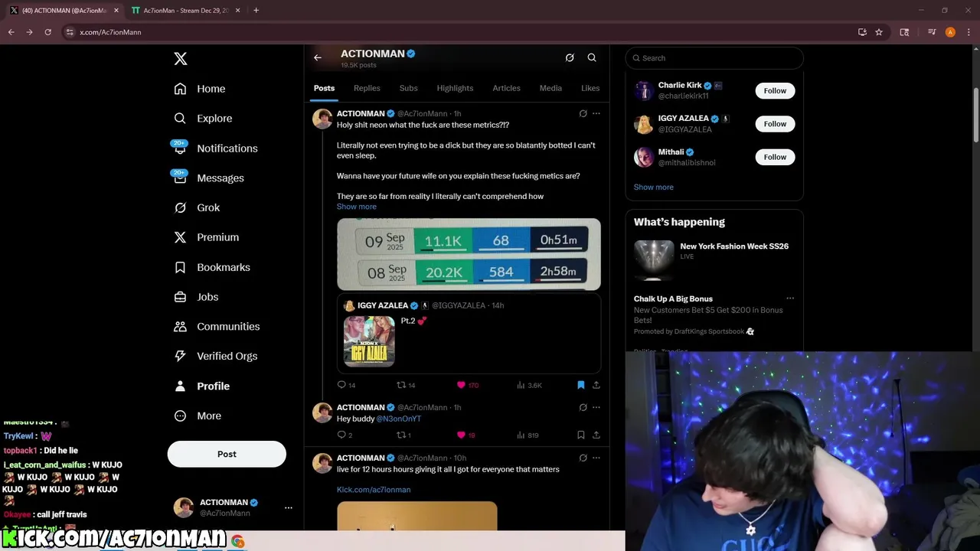Repost the Hey buddy post
Viewport: 980px width, 551px height.
(x=403, y=435)
